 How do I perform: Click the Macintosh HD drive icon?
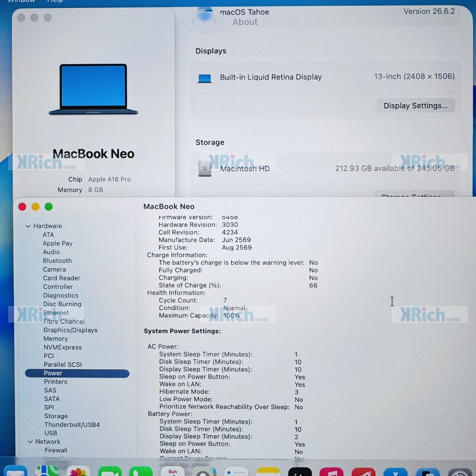pyautogui.click(x=205, y=169)
